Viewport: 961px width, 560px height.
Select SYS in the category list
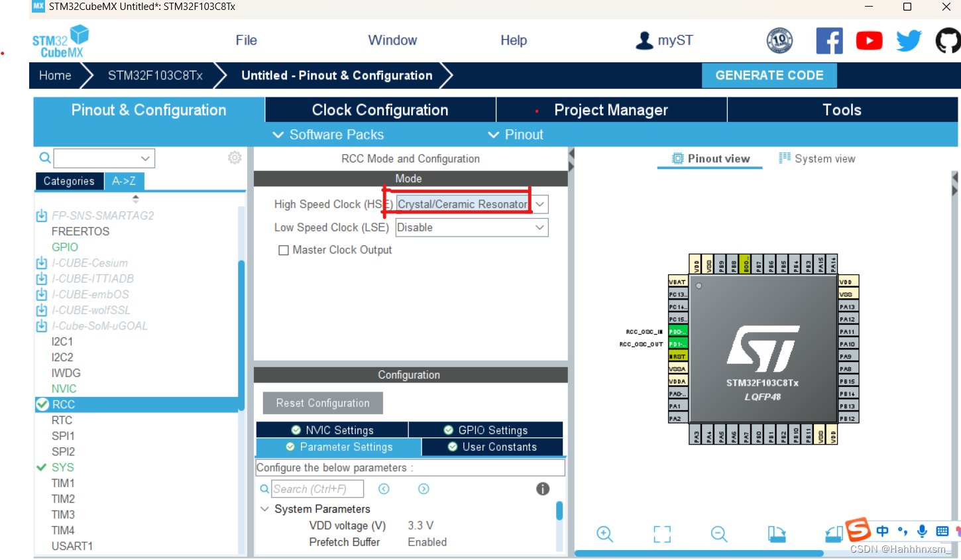(63, 467)
